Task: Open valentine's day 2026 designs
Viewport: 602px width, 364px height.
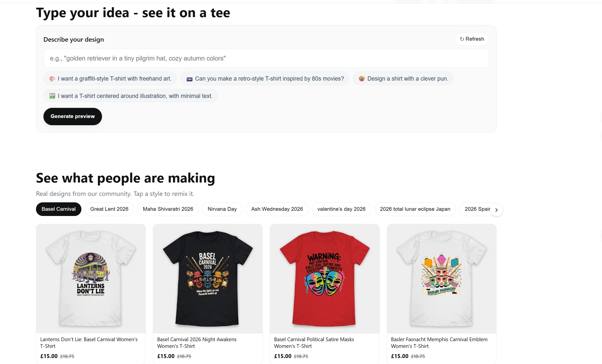Action: click(341, 209)
